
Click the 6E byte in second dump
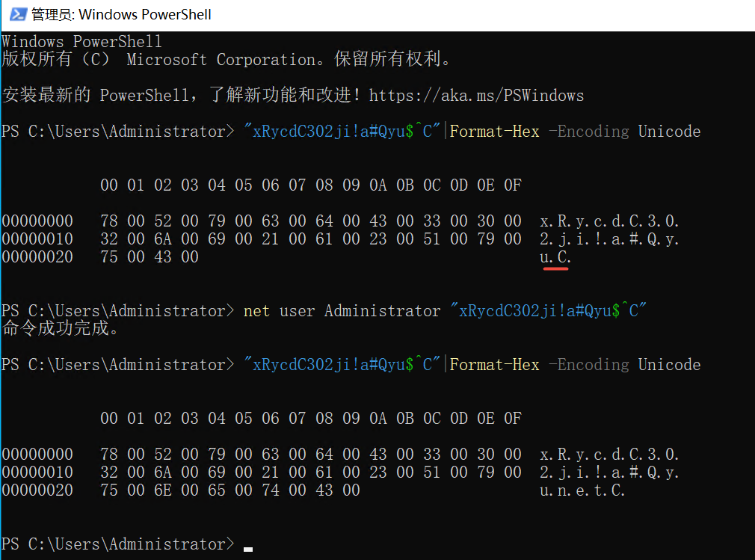click(x=163, y=490)
